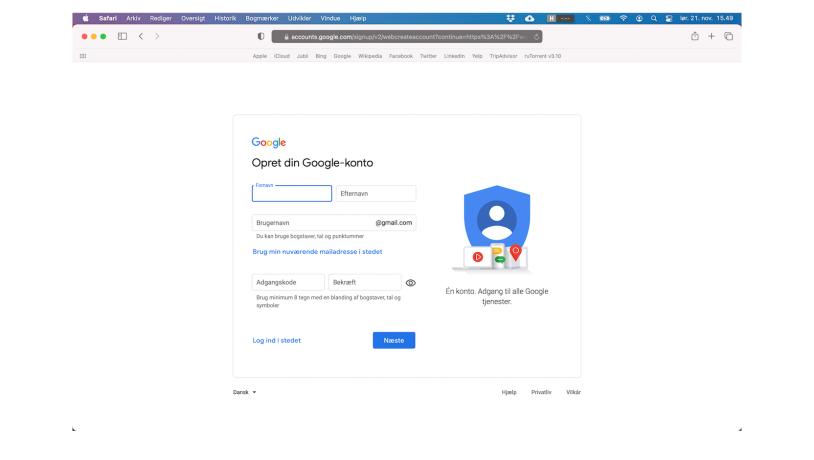Focus the Adgangskode input field
Screen dimensions: 814x460
point(288,282)
